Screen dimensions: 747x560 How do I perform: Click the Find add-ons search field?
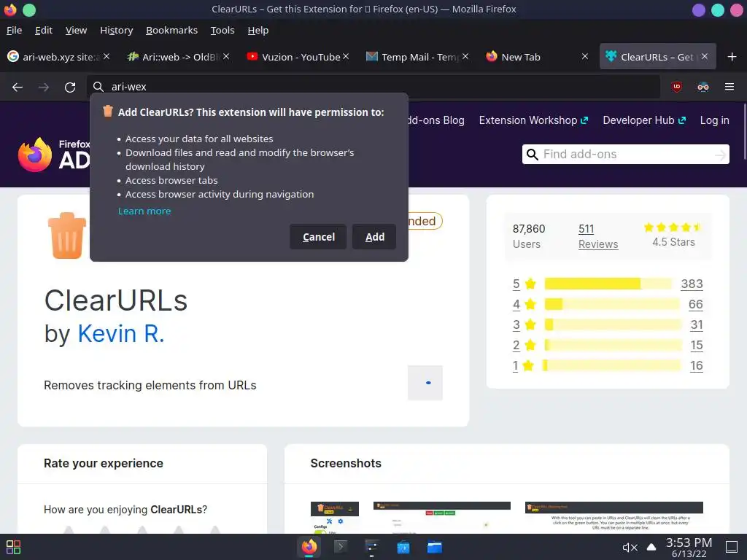(x=625, y=155)
